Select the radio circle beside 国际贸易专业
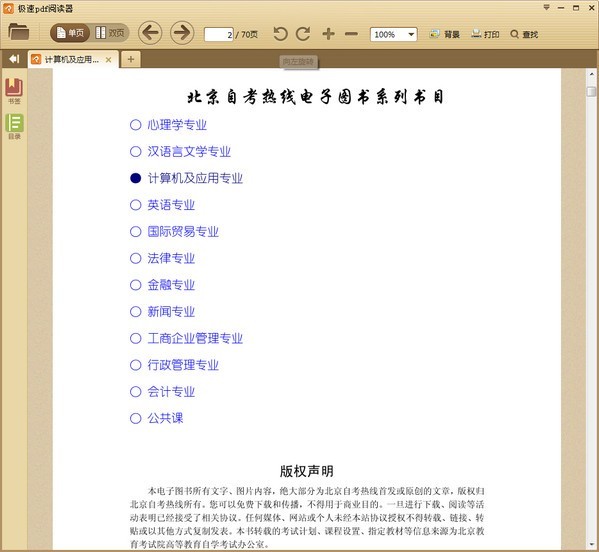This screenshot has width=599, height=552. (x=136, y=231)
